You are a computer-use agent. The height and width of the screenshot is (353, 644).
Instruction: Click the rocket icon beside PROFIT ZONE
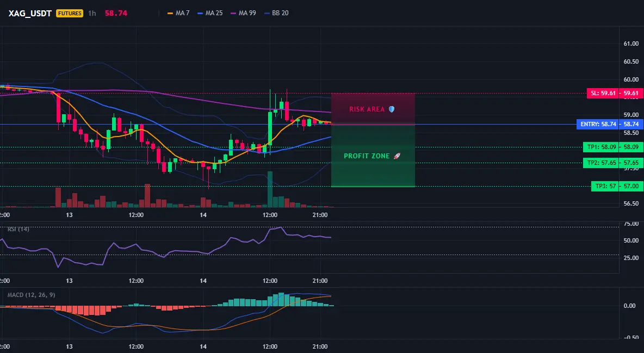coord(397,156)
